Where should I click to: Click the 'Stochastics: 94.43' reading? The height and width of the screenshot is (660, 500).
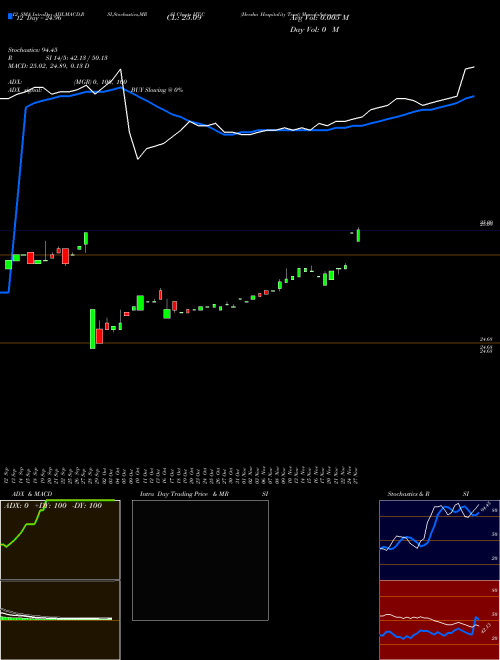tap(32, 50)
